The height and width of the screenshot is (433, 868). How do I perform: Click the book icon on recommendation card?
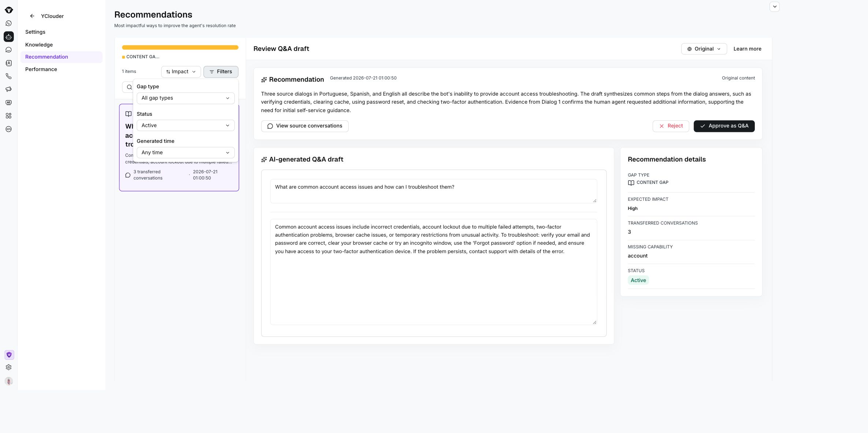pos(129,114)
